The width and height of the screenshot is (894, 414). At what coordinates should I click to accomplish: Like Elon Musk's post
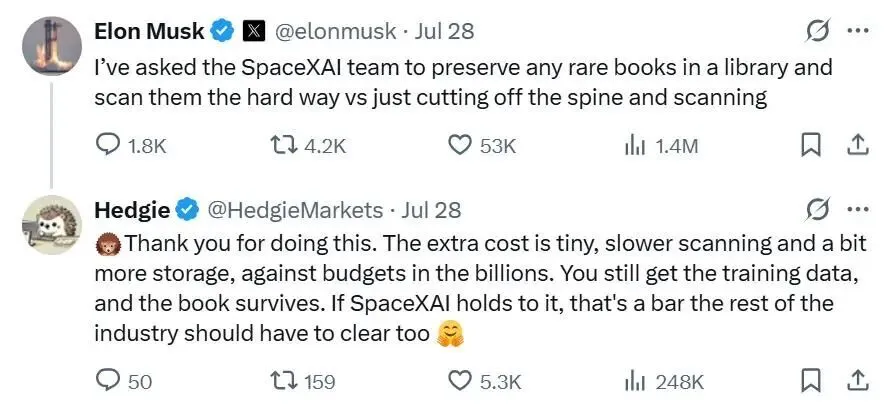[482, 147]
